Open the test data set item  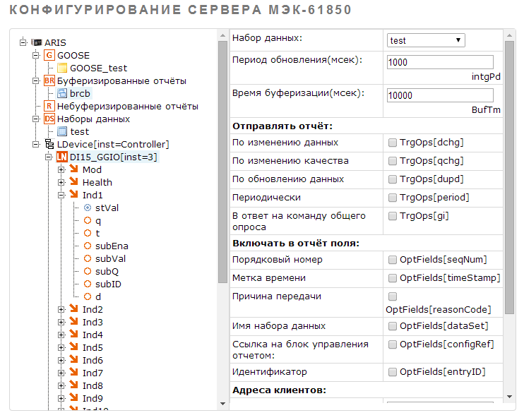coord(79,131)
